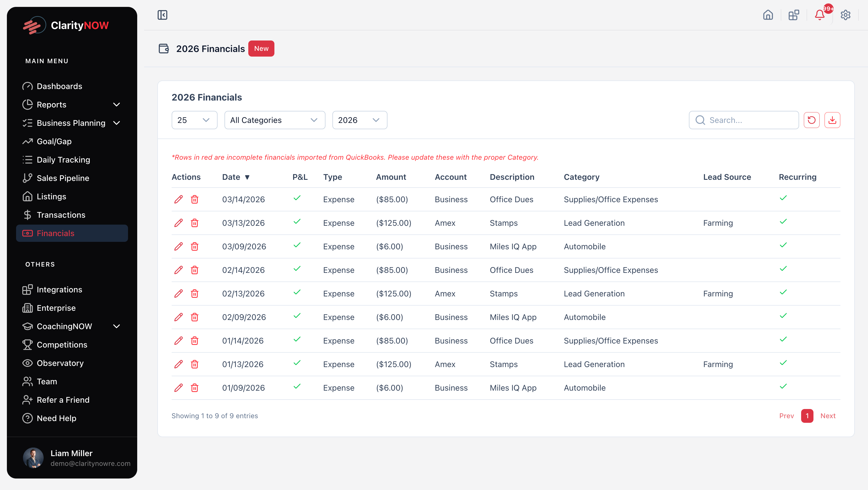The width and height of the screenshot is (868, 490).
Task: Toggle the Recurring checkmark on the 01/09/2026 row
Action: 783,387
